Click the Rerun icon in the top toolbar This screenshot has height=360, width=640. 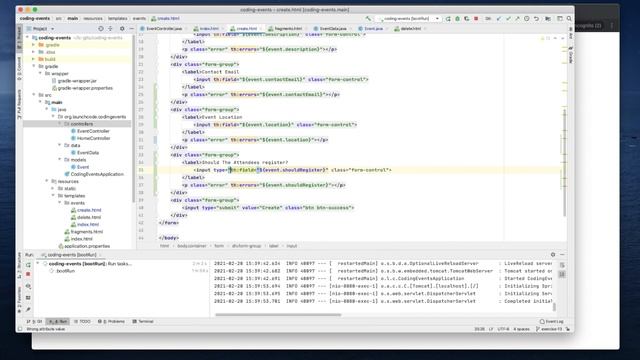(448, 19)
